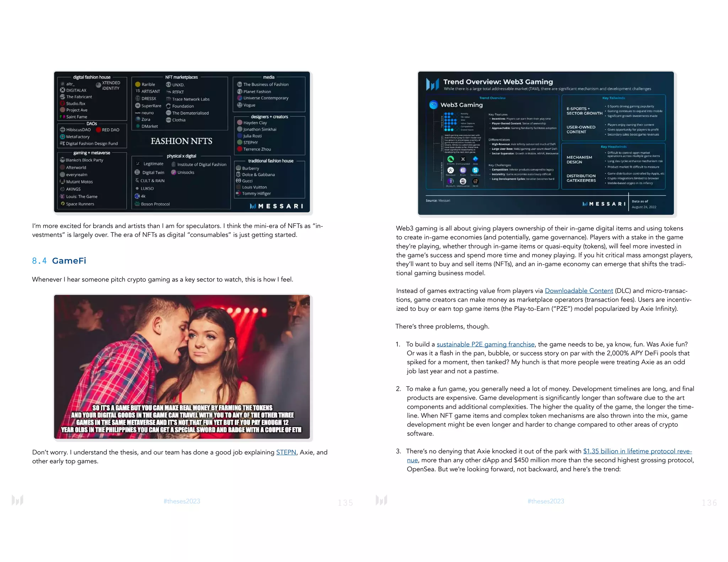Click Institute of Digital Fashion entry

point(202,164)
